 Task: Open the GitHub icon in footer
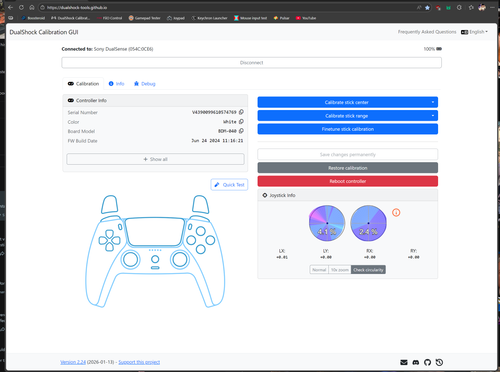coord(427,362)
